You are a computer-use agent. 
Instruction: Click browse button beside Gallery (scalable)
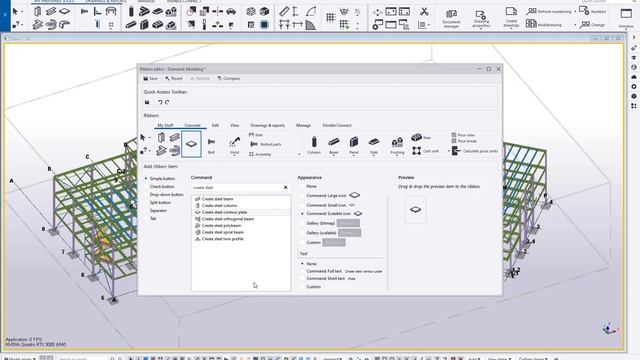pyautogui.click(x=349, y=233)
